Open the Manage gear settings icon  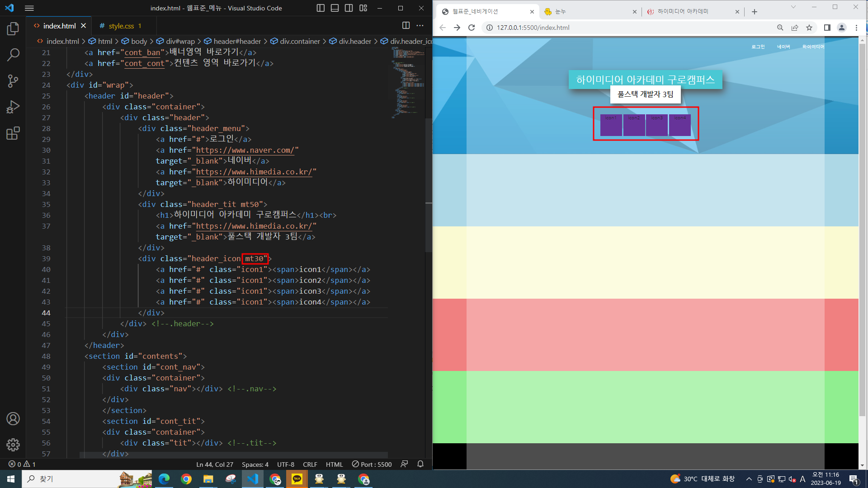pyautogui.click(x=13, y=445)
